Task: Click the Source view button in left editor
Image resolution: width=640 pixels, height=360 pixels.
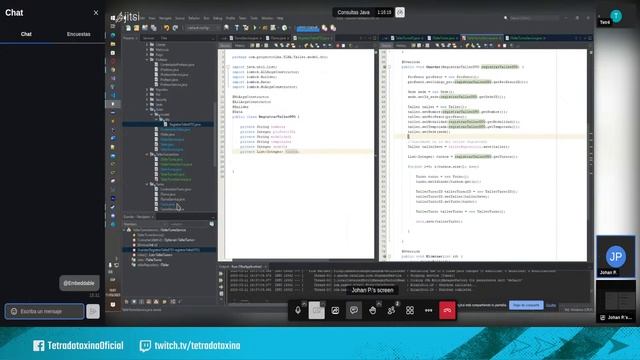Action: (x=225, y=45)
